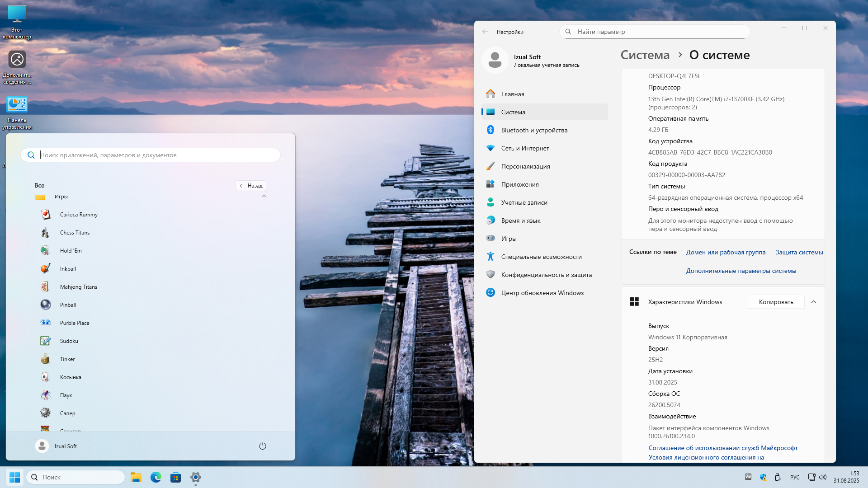This screenshot has height=488, width=868.
Task: Open Соглашение об использовании служб Майкрософт link
Action: (x=723, y=448)
